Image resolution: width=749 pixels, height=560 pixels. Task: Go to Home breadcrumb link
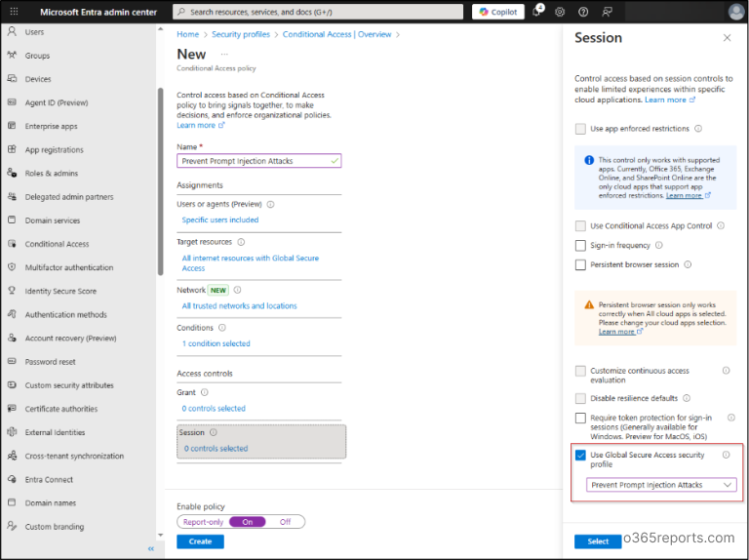[x=187, y=34]
